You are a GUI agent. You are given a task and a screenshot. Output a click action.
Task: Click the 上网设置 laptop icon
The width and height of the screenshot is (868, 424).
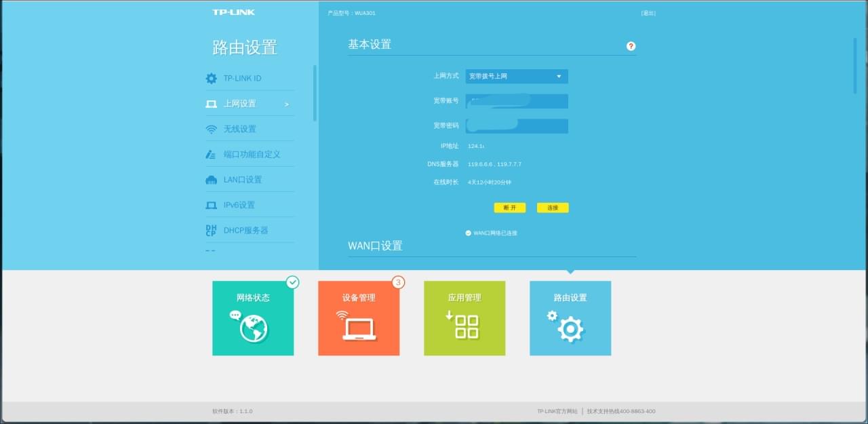click(x=212, y=104)
